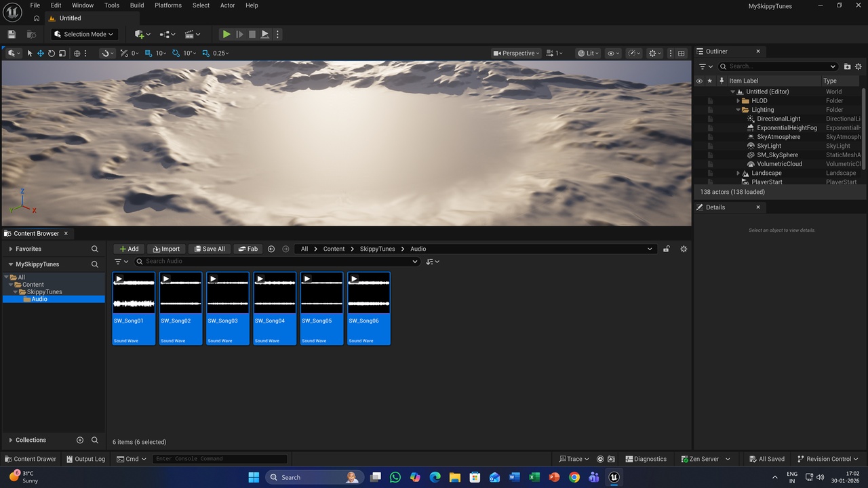Open Unreal Editor from Windows taskbar
The height and width of the screenshot is (488, 868).
(614, 477)
